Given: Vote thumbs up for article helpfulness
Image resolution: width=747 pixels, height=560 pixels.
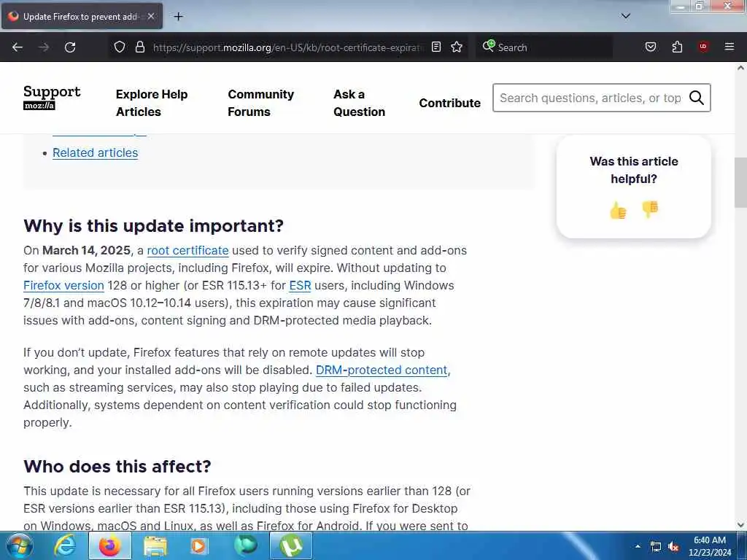Looking at the screenshot, I should pyautogui.click(x=618, y=210).
